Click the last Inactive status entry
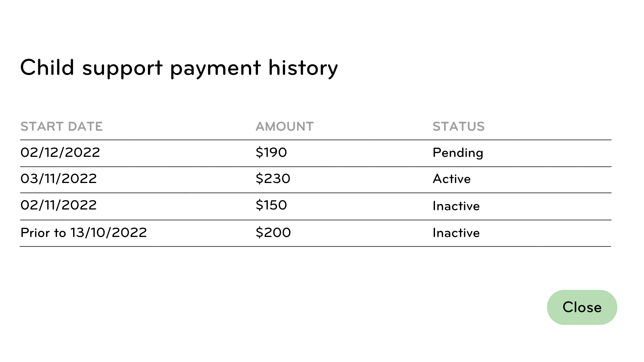The height and width of the screenshot is (362, 644). click(456, 232)
